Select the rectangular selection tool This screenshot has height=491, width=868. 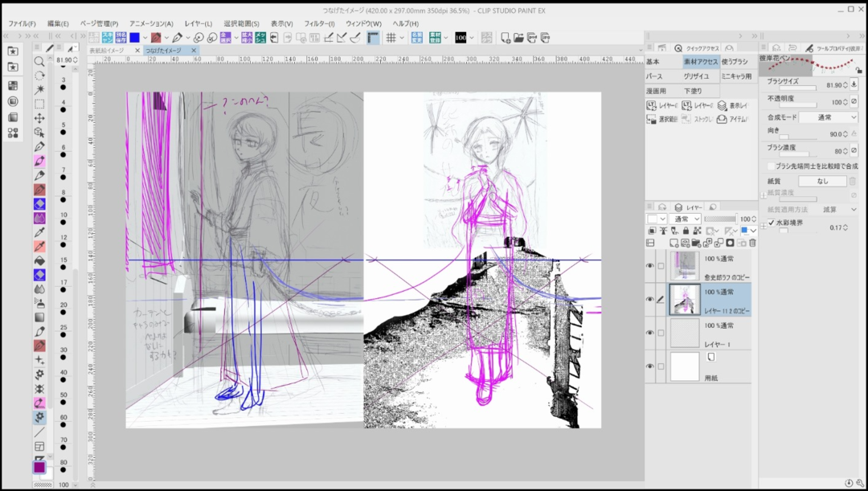point(39,104)
